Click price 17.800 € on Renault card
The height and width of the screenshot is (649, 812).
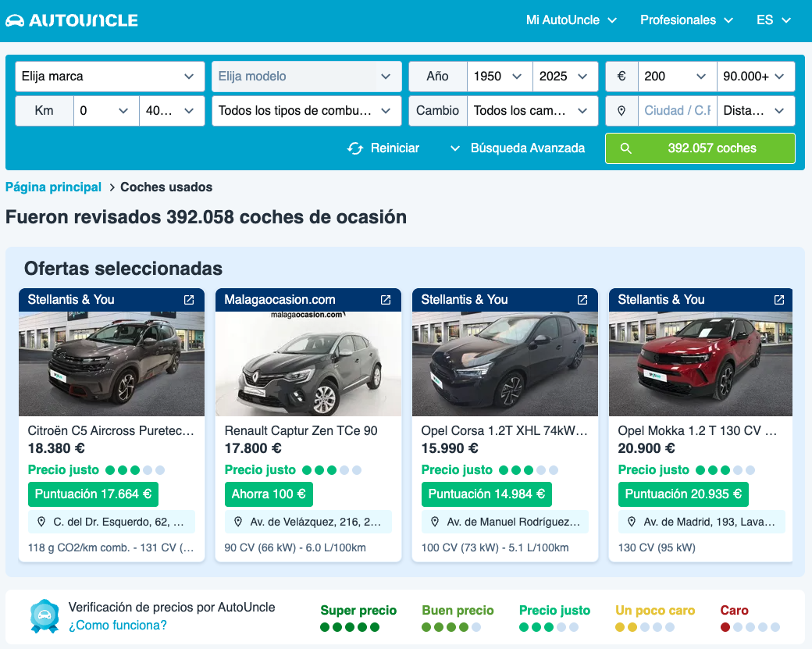(x=253, y=448)
